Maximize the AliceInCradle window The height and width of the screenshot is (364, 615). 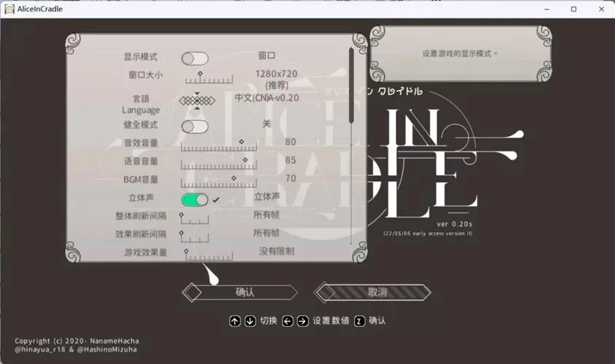coord(573,9)
